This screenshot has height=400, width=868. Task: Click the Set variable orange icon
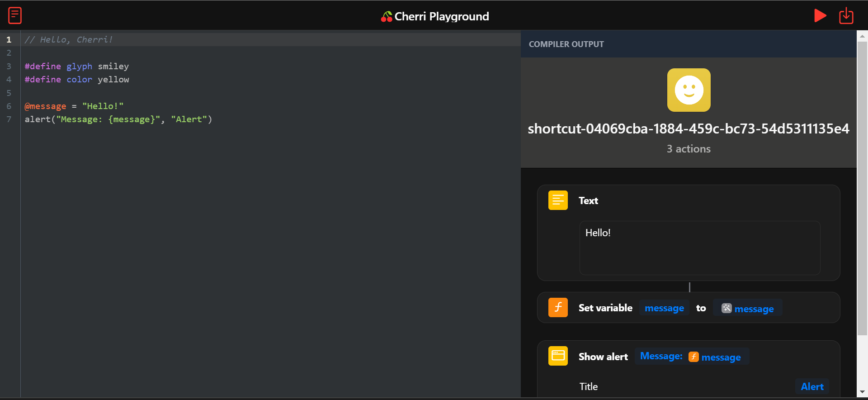[558, 308]
